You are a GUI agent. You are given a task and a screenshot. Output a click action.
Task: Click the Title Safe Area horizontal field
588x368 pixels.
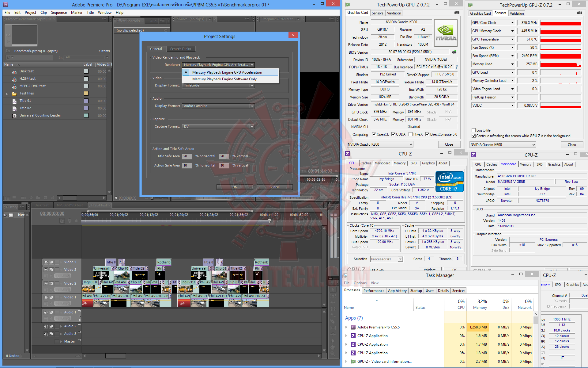click(187, 156)
